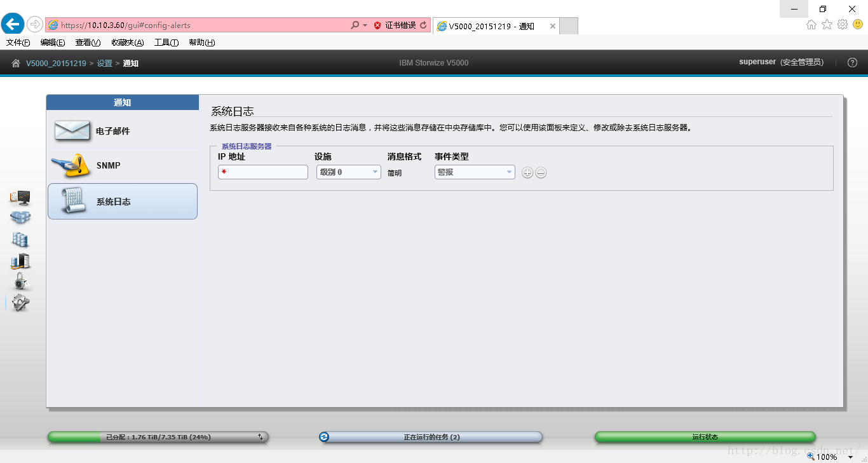Select the 系统日志 notification section

[x=123, y=202]
